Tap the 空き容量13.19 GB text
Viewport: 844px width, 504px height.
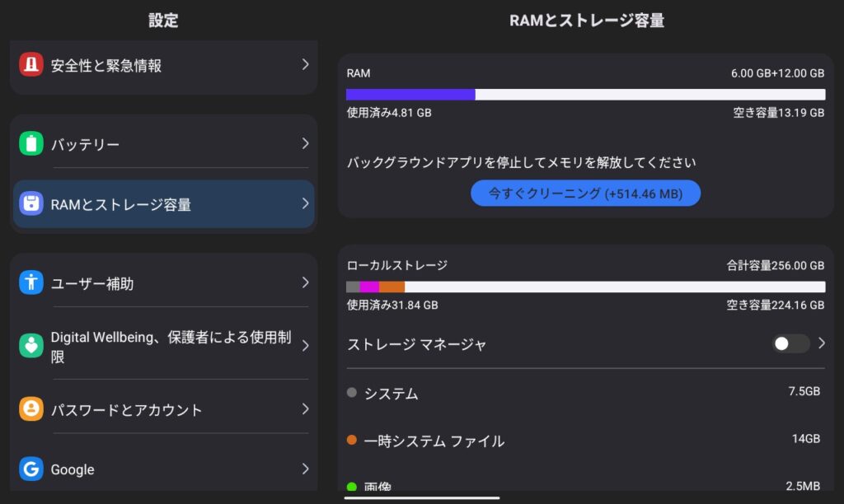[x=778, y=113]
